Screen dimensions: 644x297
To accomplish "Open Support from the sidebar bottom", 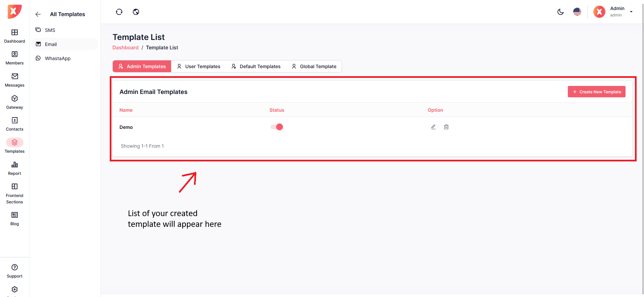I will click(14, 271).
